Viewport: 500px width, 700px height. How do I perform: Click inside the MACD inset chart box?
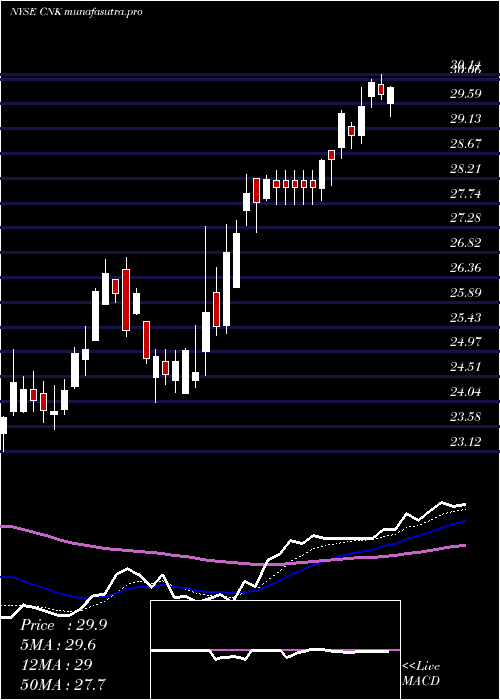[275, 650]
